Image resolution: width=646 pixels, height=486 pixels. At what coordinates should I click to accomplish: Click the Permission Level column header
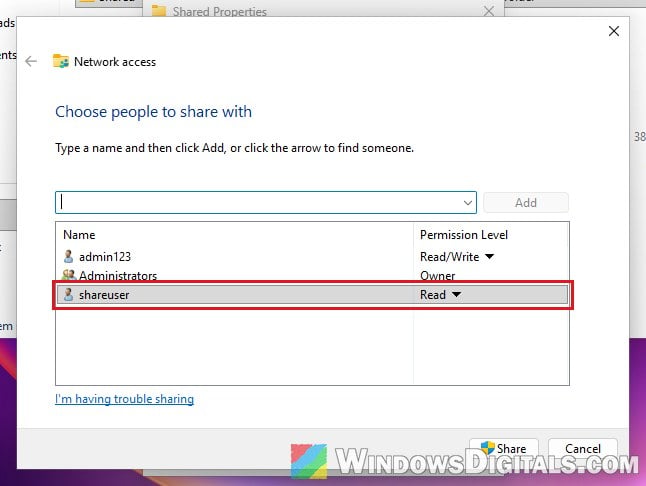[464, 234]
